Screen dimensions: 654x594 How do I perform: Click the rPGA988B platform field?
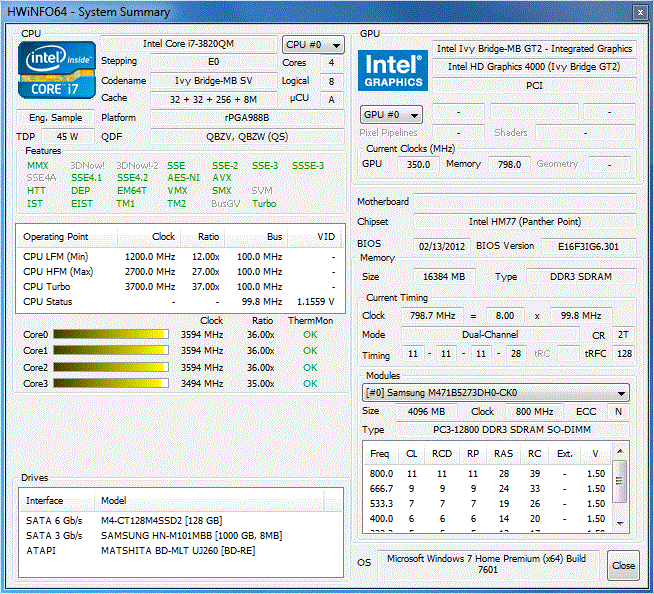[247, 118]
